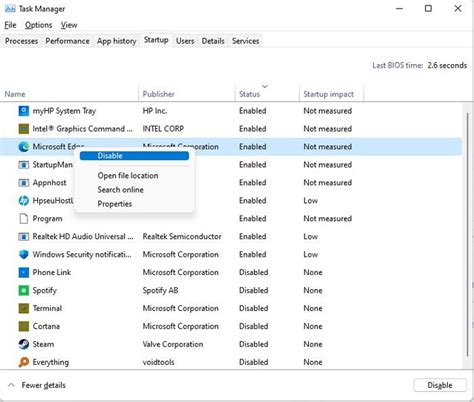474x402 pixels.
Task: Select the Everything row name
Action: point(51,362)
